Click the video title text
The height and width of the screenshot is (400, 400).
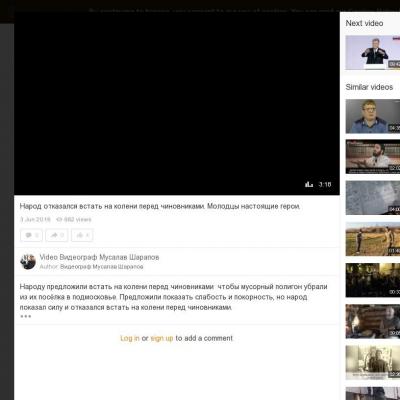160,206
